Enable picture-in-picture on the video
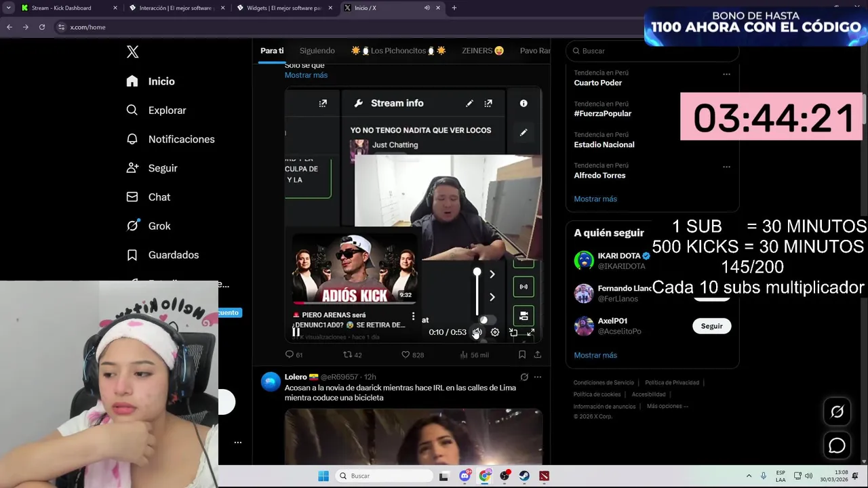The height and width of the screenshot is (488, 868). [x=513, y=332]
